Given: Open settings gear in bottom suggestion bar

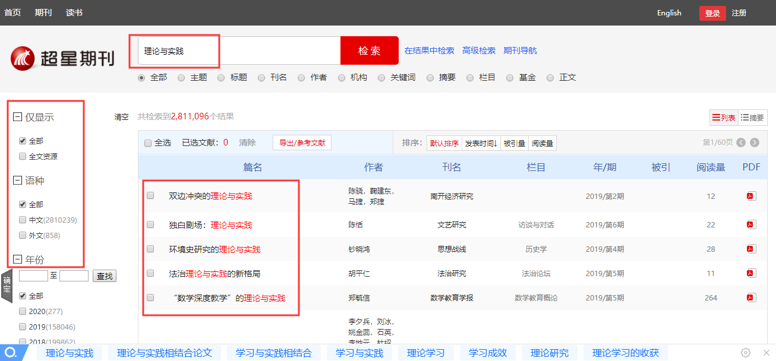Looking at the screenshot, I should tap(745, 353).
